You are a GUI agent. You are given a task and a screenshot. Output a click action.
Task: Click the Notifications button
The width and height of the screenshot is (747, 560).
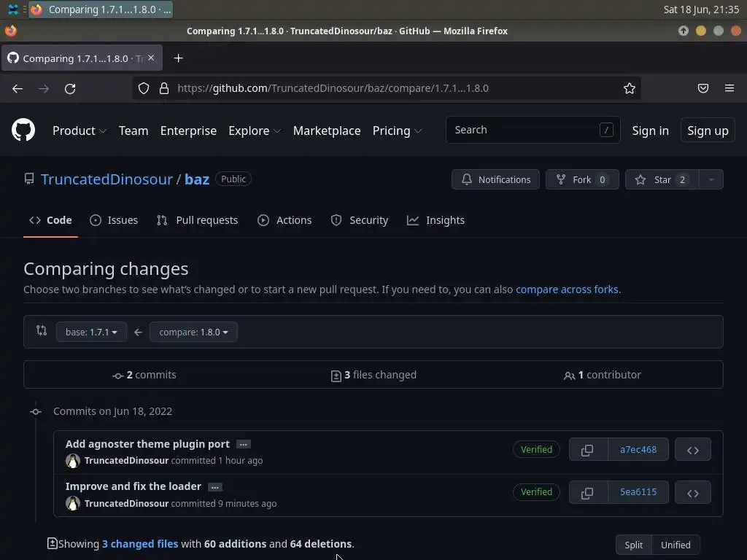point(495,179)
